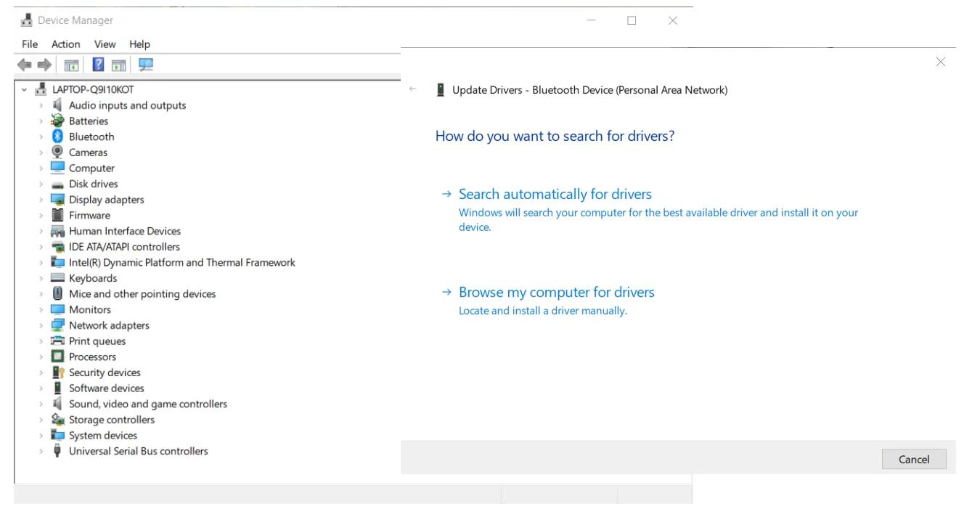Click the Firmware chip icon

57,216
